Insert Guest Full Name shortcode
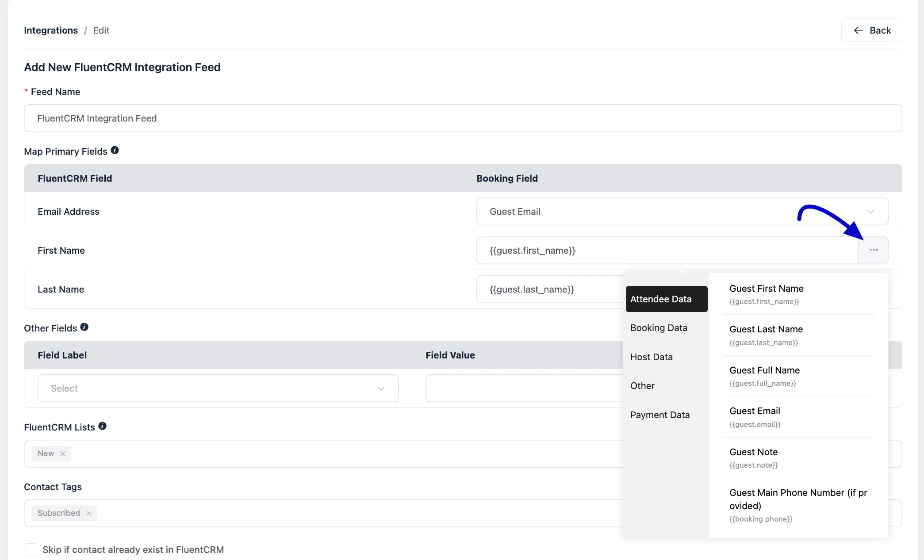This screenshot has width=924, height=560. pos(799,376)
